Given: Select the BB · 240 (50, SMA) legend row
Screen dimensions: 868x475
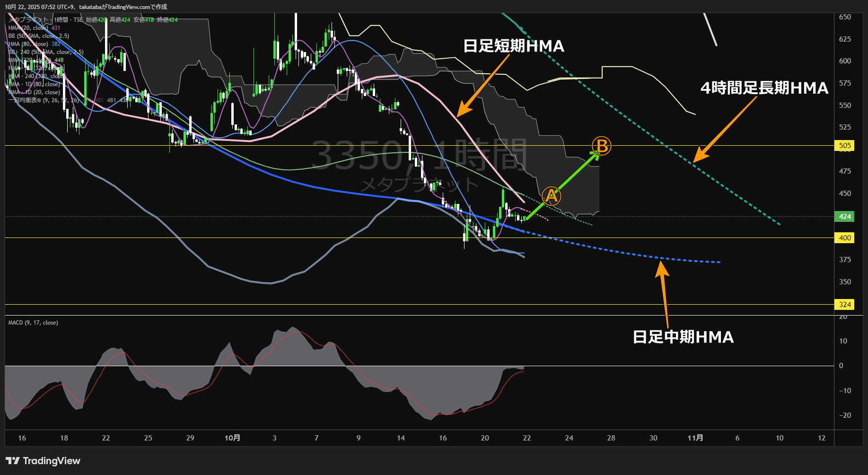Looking at the screenshot, I should [46, 52].
